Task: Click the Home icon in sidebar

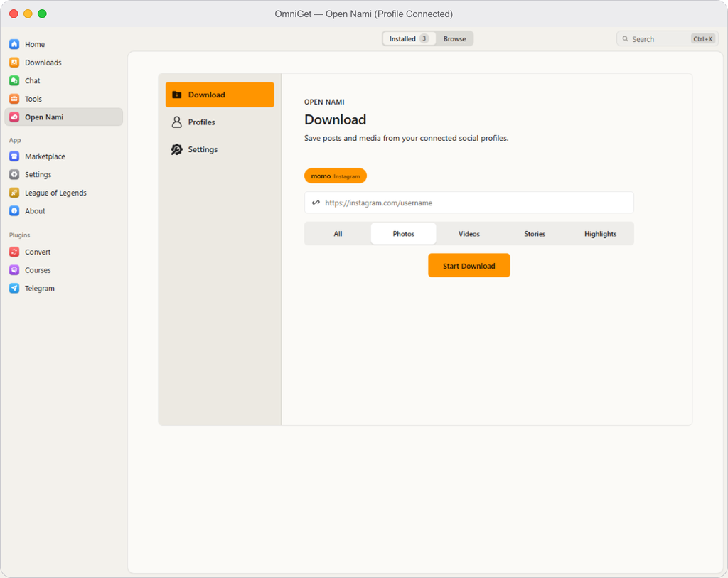Action: pos(14,44)
